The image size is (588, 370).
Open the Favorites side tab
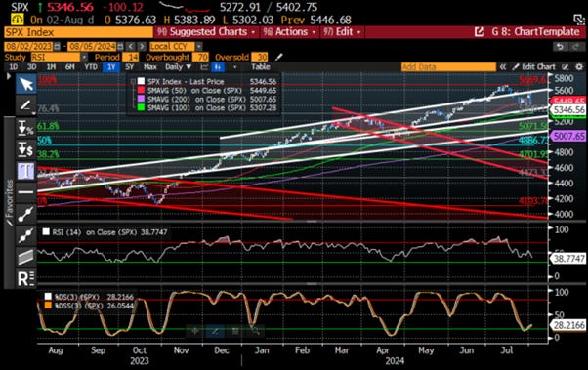pyautogui.click(x=10, y=202)
